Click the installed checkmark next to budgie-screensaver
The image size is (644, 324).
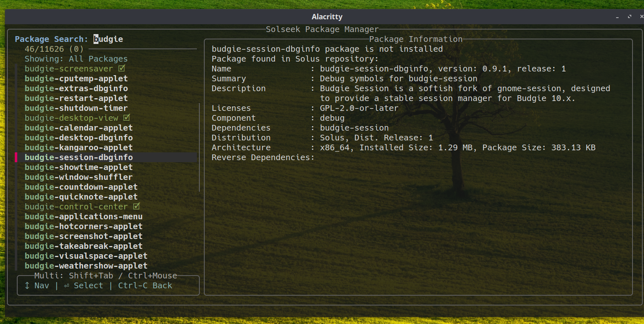(122, 69)
